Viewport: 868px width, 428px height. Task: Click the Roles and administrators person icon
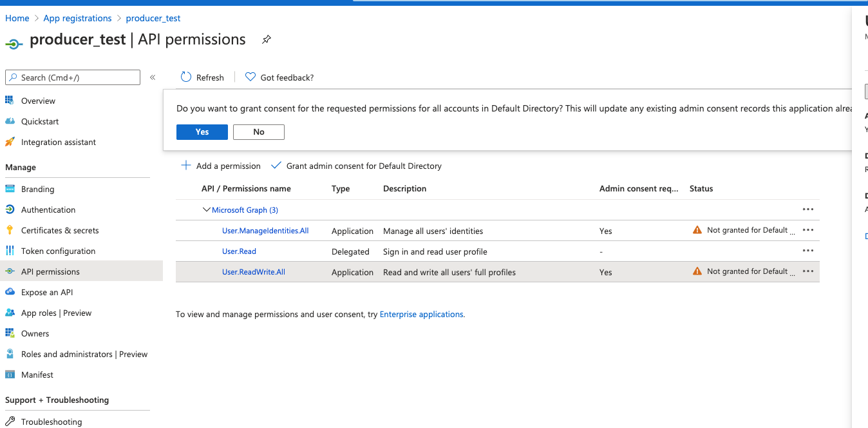[10, 354]
